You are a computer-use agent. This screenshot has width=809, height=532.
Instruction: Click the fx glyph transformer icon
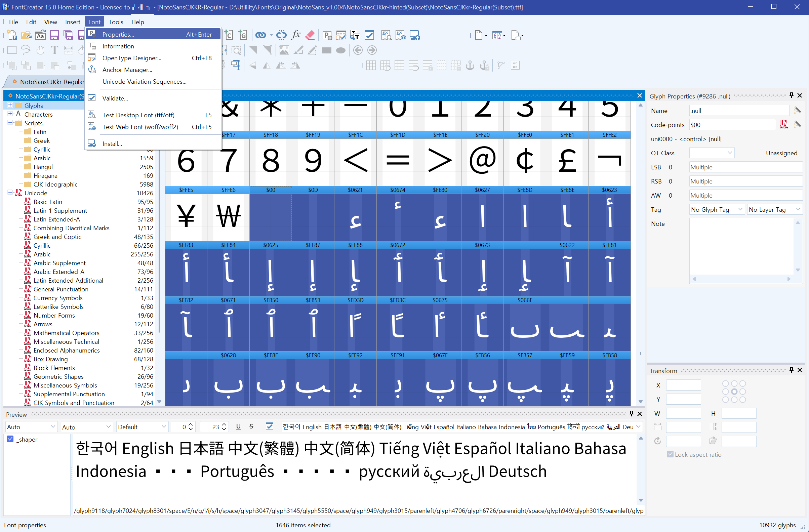coord(296,35)
